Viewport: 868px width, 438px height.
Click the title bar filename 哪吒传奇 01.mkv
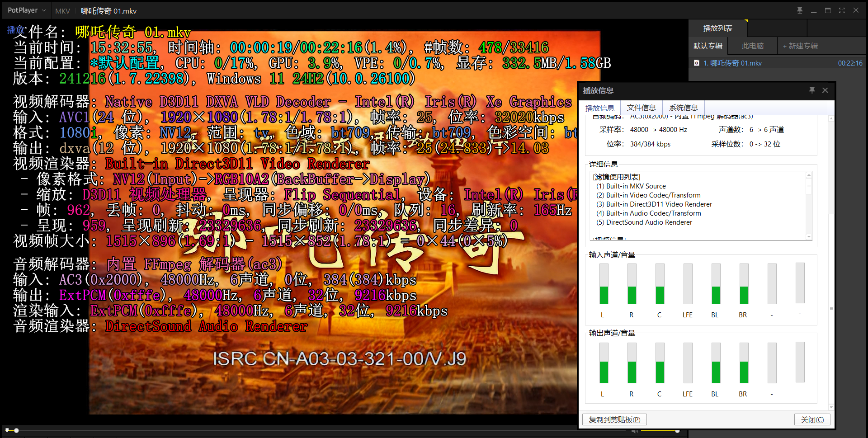108,11
